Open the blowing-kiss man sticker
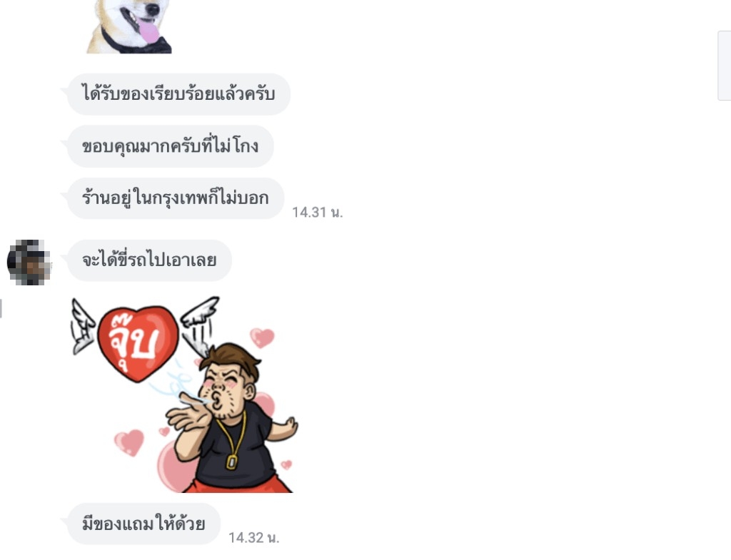This screenshot has height=560, width=731. 184,394
